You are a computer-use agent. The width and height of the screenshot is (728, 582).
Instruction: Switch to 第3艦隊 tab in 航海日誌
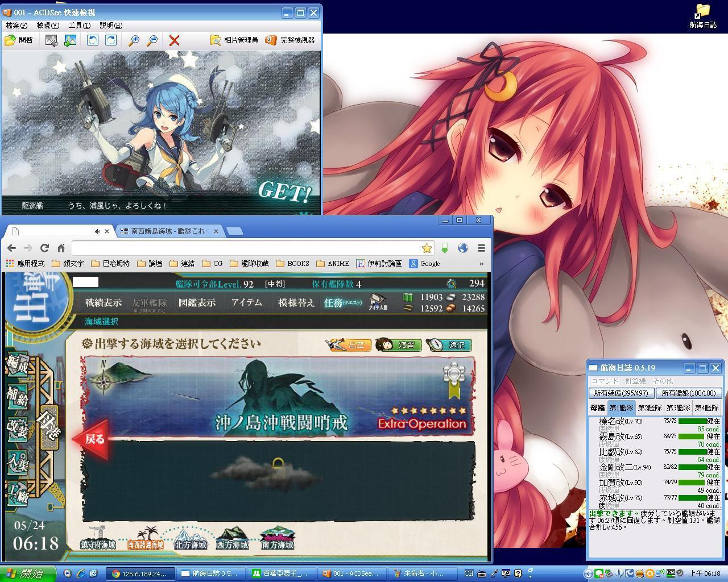(678, 408)
